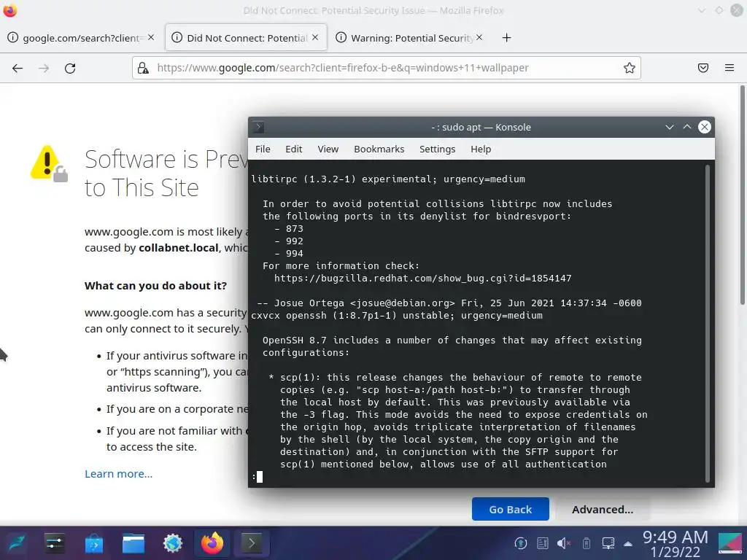The image size is (747, 560).
Task: Open the Save to Pocket icon
Action: [703, 68]
